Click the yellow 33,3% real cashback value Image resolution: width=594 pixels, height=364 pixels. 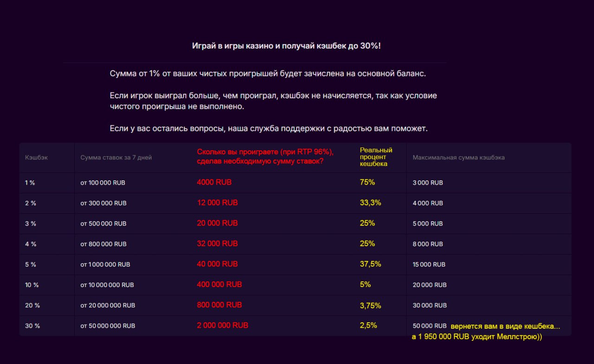coord(370,203)
